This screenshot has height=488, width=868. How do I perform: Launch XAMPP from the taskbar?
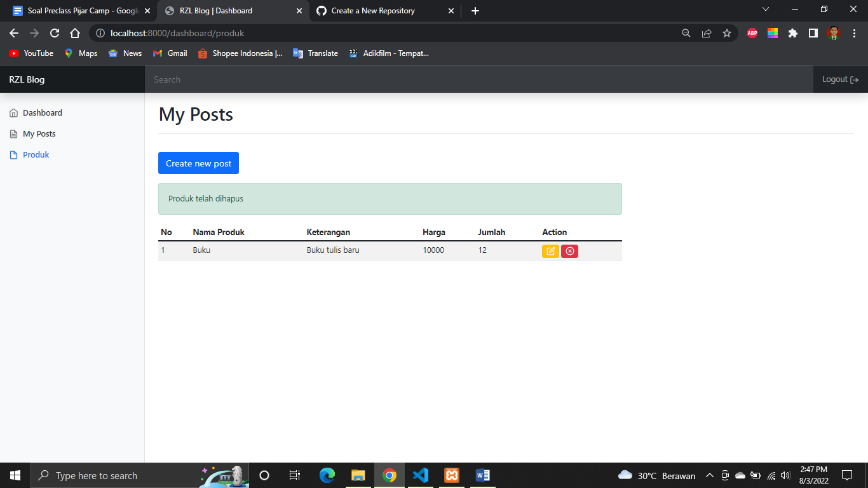[x=451, y=475]
